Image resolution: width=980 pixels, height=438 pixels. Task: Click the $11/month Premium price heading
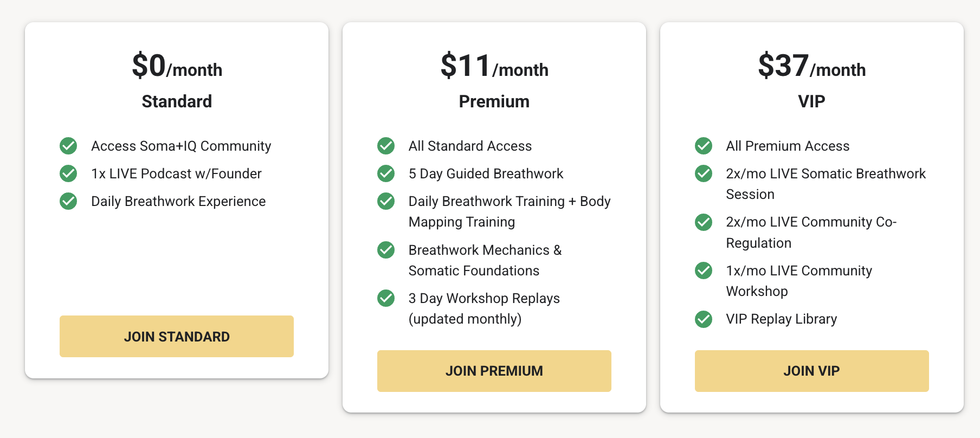[494, 67]
